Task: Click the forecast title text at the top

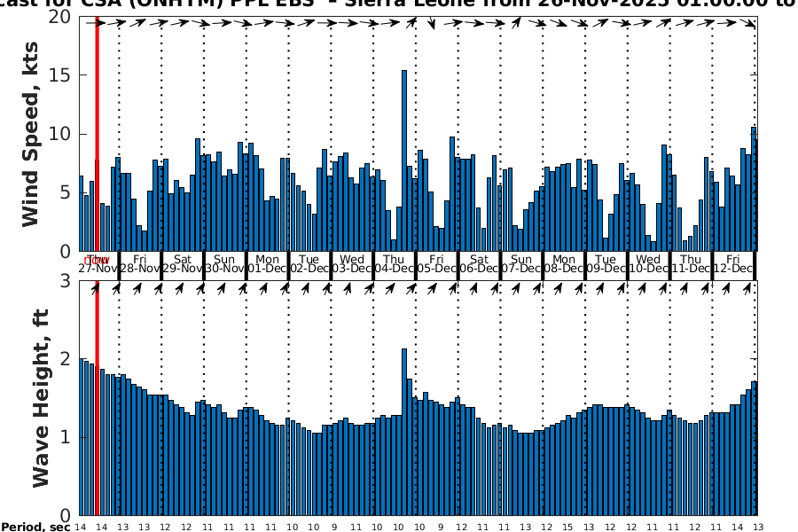Action: 399,4
